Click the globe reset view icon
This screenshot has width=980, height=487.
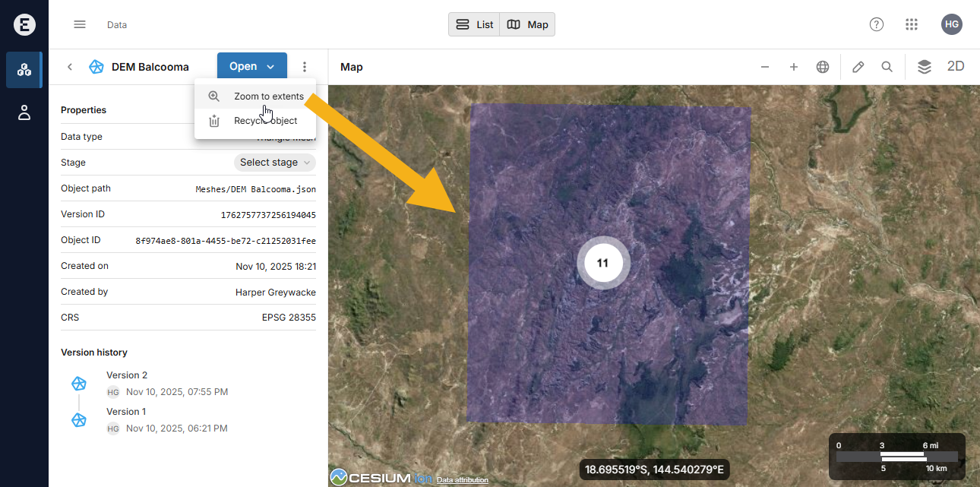823,67
